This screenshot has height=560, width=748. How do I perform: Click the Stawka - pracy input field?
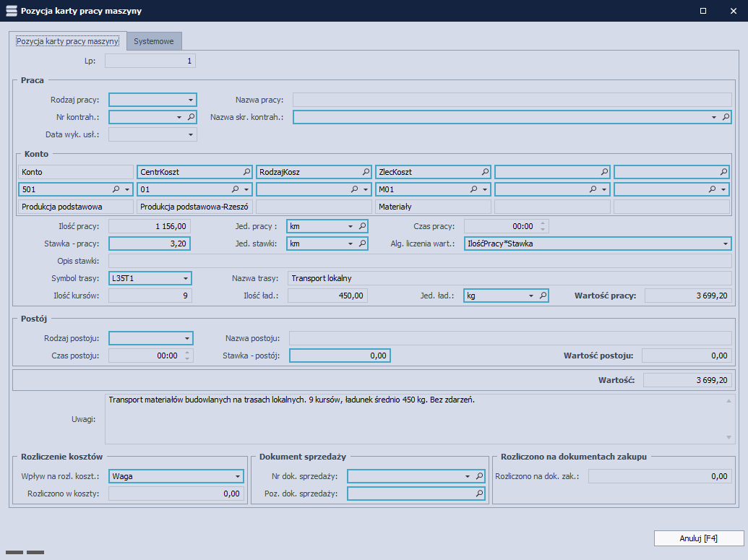point(150,244)
